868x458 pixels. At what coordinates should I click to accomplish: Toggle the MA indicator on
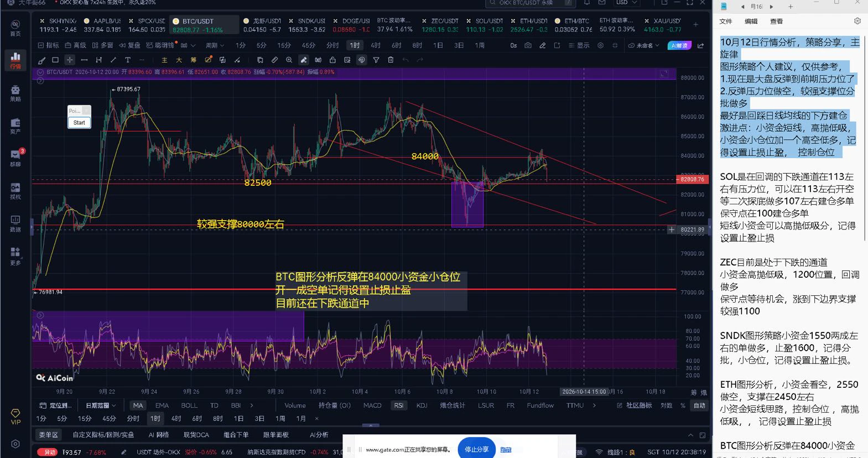pyautogui.click(x=138, y=405)
